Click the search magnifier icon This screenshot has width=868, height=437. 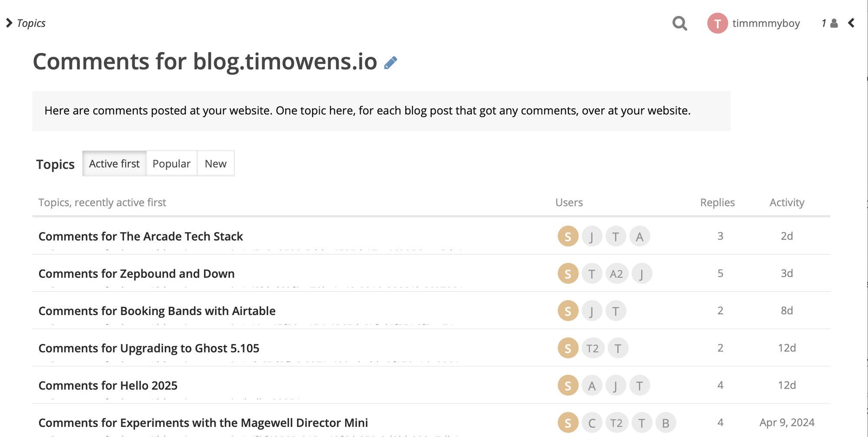pyautogui.click(x=680, y=23)
